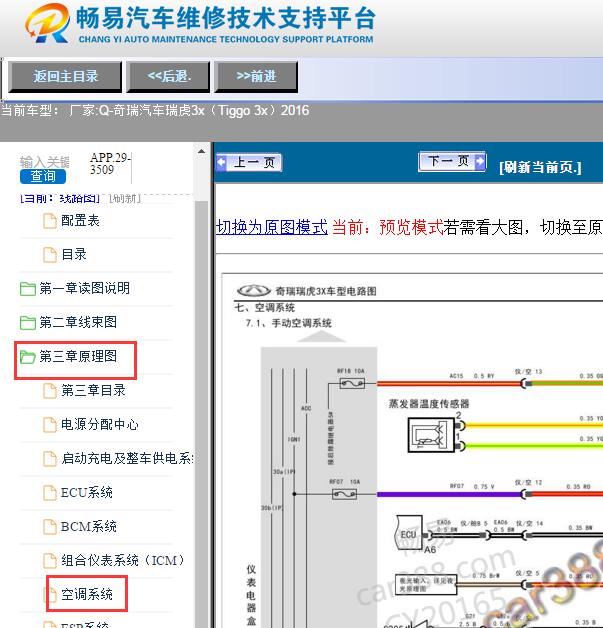This screenshot has height=628, width=603.
Task: Click the open folder icon beside 第三章原理图
Action: tap(28, 356)
